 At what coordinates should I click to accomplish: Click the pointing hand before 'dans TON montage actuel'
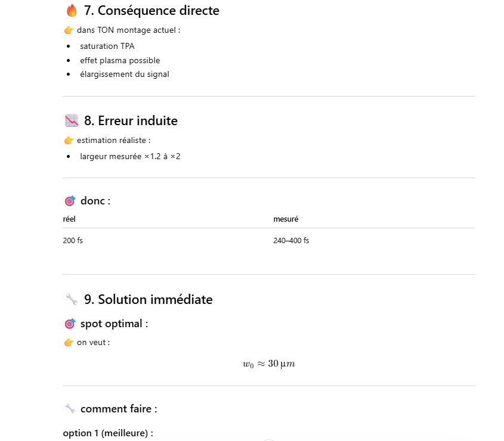pyautogui.click(x=69, y=30)
